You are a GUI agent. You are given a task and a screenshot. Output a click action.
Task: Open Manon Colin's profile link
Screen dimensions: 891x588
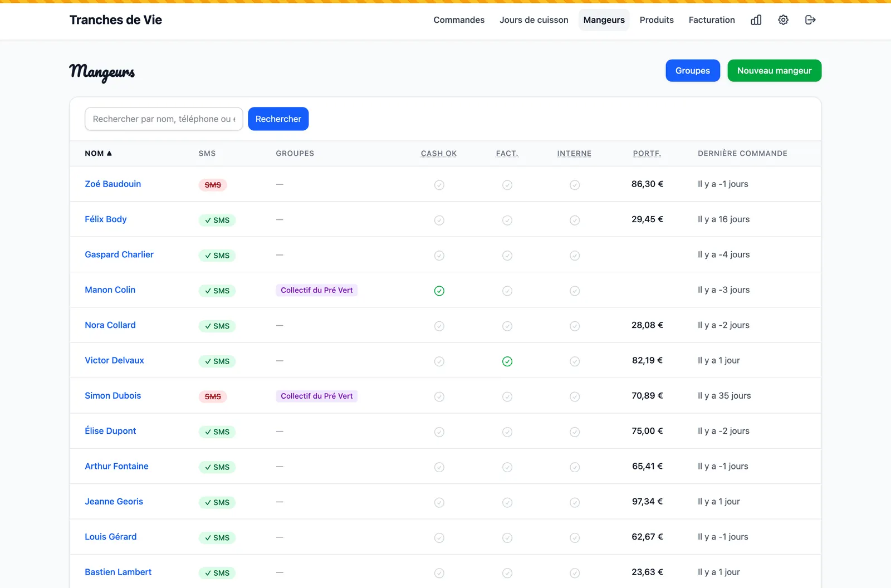click(110, 290)
